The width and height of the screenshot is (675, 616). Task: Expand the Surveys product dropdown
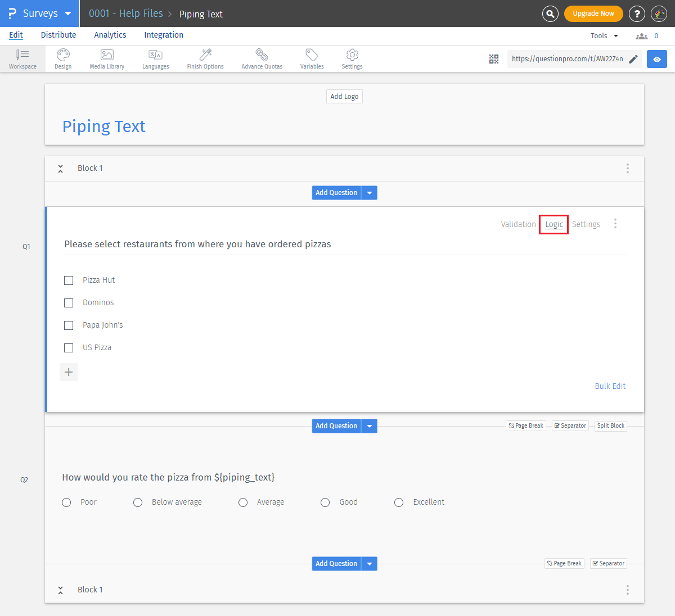coord(68,13)
